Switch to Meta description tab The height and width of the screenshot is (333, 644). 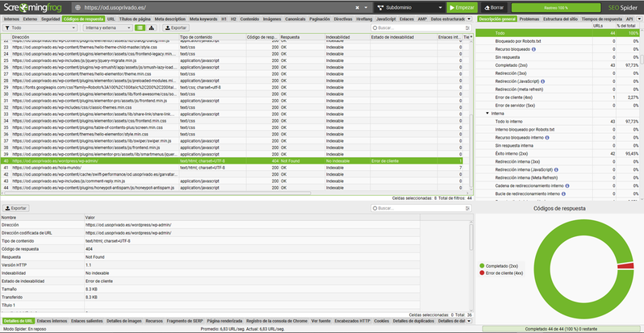[x=170, y=19]
